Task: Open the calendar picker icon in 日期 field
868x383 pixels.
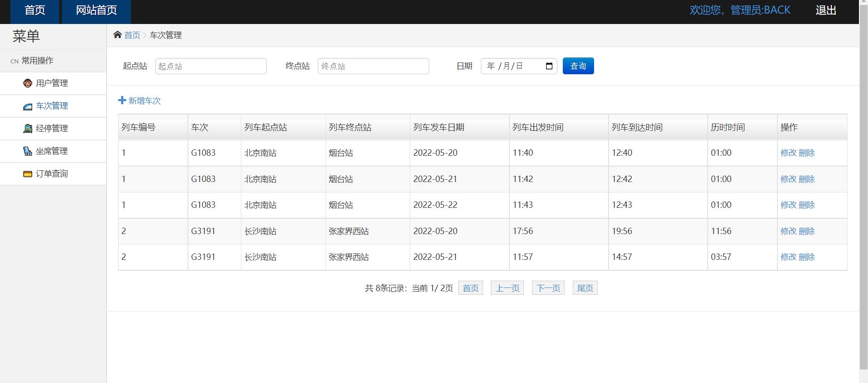Action: click(549, 66)
